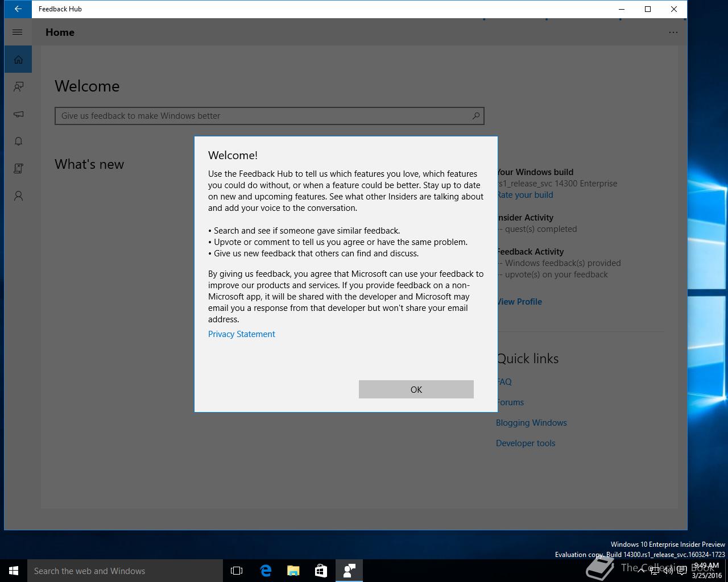Open the Announcements megaphone icon
The height and width of the screenshot is (582, 728).
(18, 114)
